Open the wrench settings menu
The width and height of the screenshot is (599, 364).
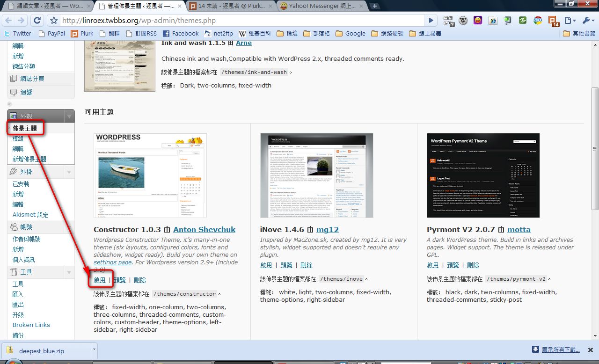click(x=588, y=21)
